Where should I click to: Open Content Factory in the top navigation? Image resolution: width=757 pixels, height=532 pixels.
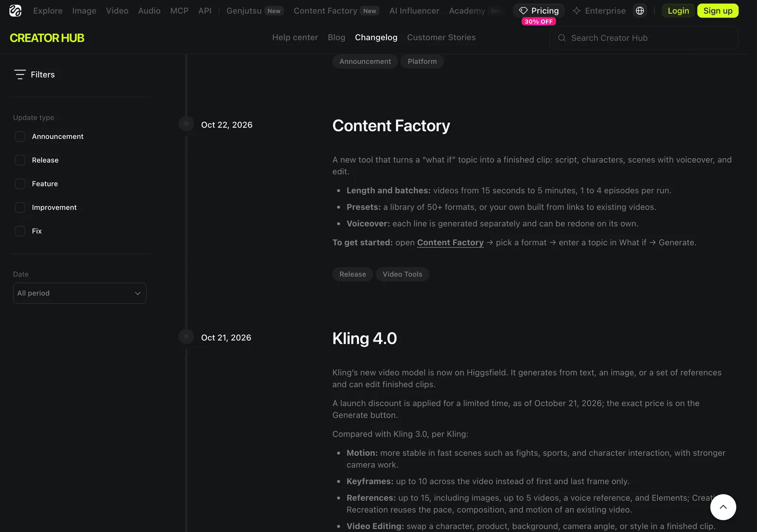pyautogui.click(x=336, y=10)
